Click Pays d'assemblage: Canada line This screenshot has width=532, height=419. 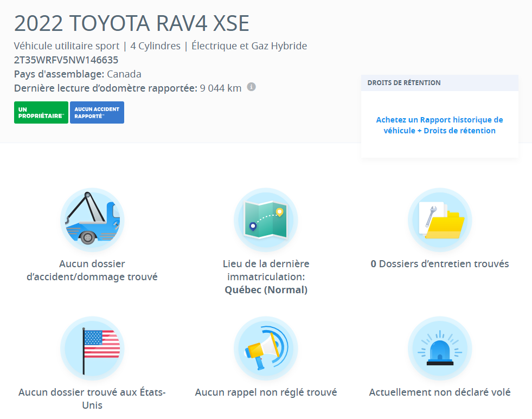(78, 74)
